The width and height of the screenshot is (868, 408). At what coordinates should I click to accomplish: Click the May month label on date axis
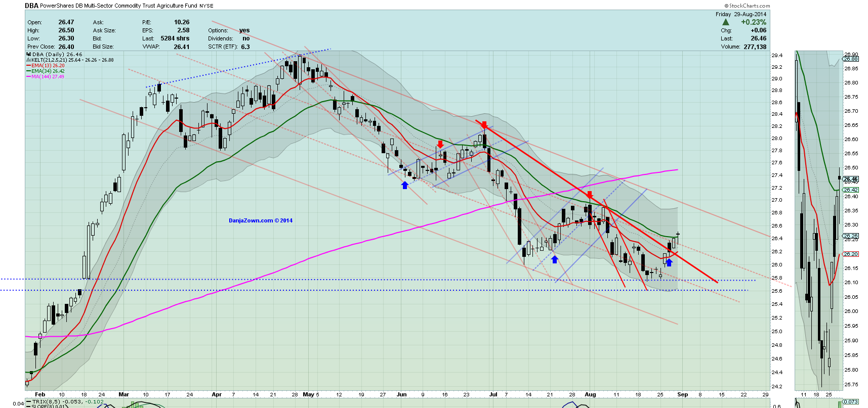coord(308,394)
